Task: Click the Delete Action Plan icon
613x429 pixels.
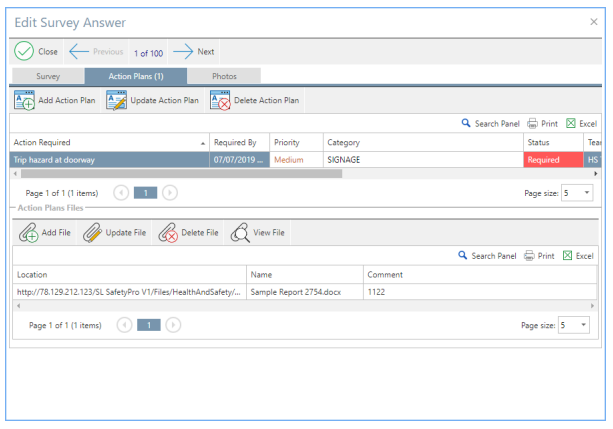Action: tap(221, 100)
